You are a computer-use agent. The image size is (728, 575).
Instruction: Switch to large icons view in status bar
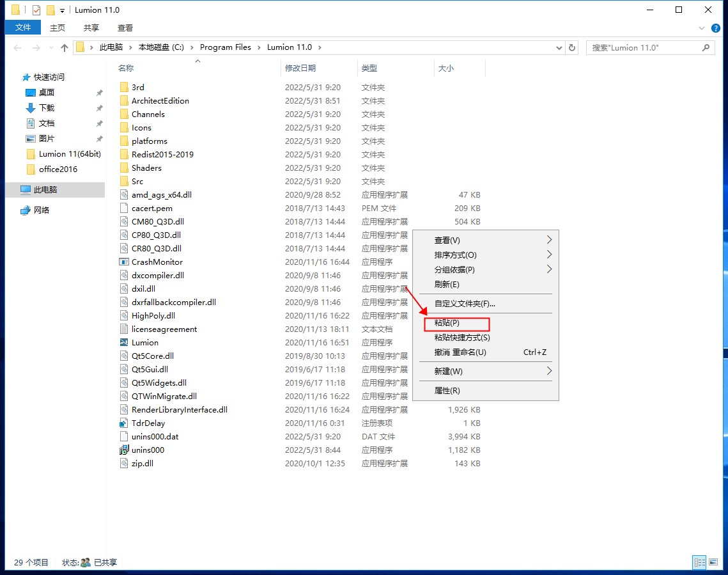tap(715, 562)
